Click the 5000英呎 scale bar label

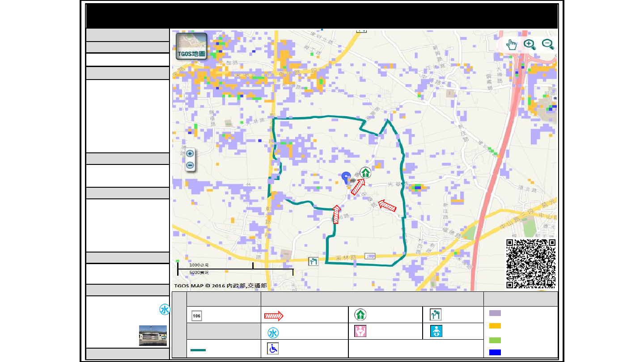[x=199, y=272]
